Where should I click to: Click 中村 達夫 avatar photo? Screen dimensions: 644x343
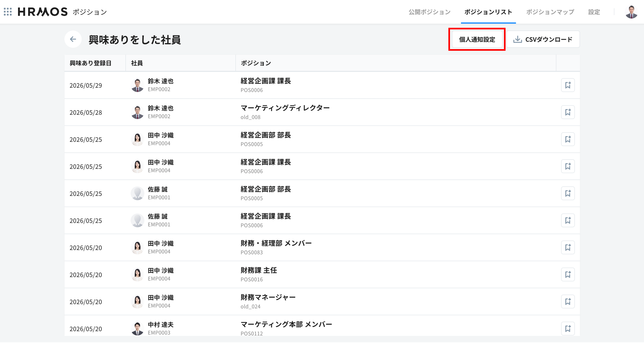[137, 329]
